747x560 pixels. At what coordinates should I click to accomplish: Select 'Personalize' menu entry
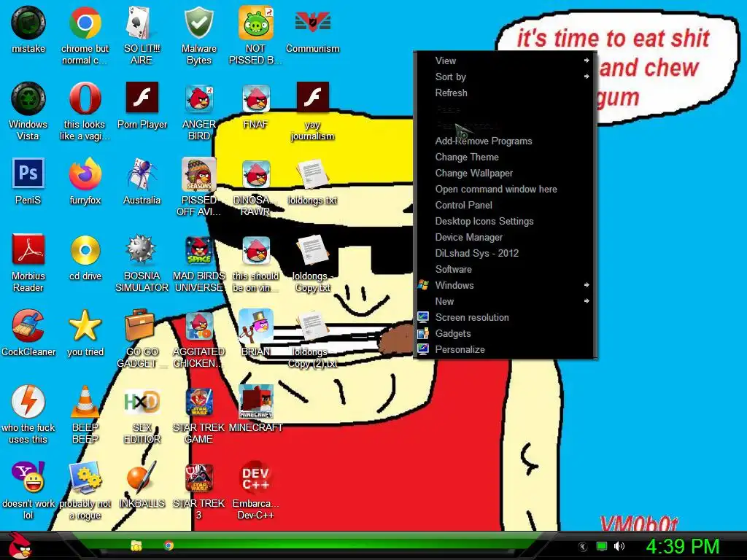tap(506, 349)
